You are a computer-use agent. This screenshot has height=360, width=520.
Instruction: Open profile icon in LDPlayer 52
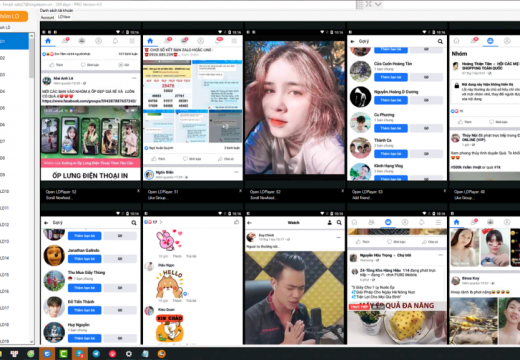point(98,41)
